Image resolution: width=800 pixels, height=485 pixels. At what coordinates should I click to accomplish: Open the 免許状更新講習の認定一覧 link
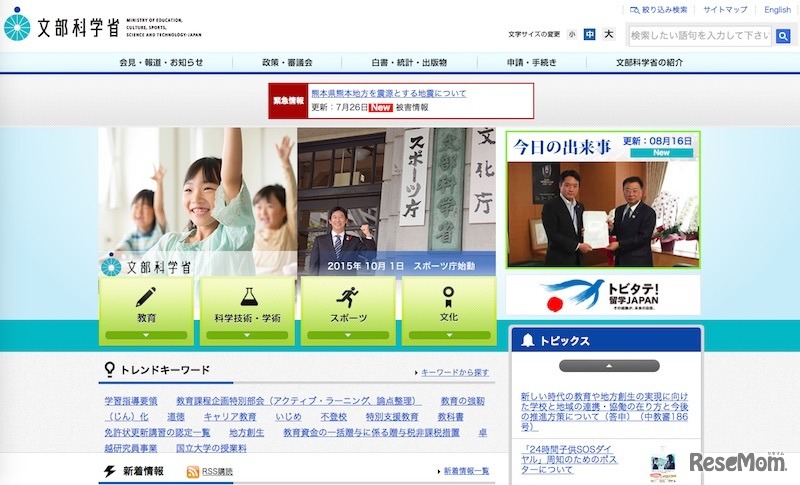(157, 432)
